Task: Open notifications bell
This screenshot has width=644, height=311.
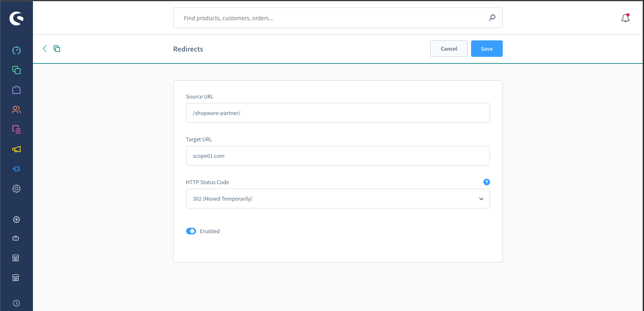Action: coord(625,18)
